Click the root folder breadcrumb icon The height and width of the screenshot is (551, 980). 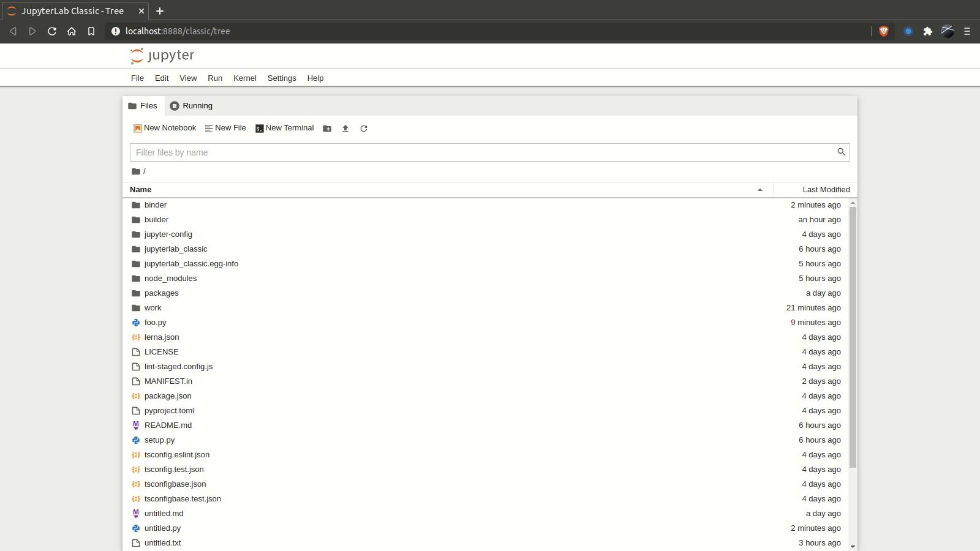coord(136,171)
